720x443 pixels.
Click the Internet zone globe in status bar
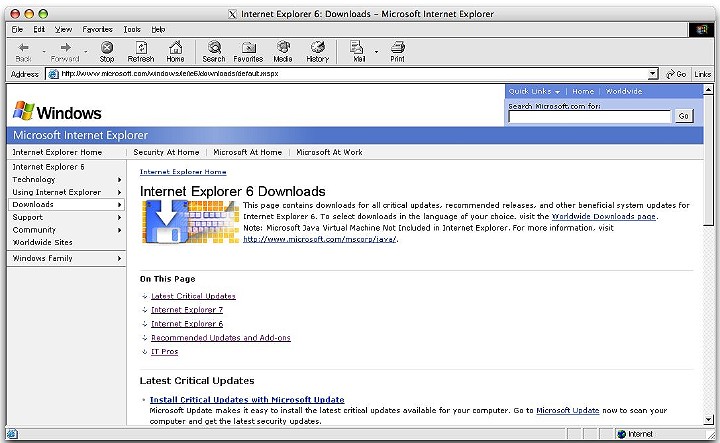[x=622, y=434]
